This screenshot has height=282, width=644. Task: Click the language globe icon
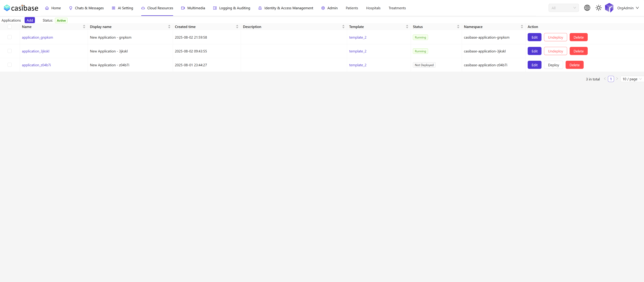pyautogui.click(x=587, y=8)
